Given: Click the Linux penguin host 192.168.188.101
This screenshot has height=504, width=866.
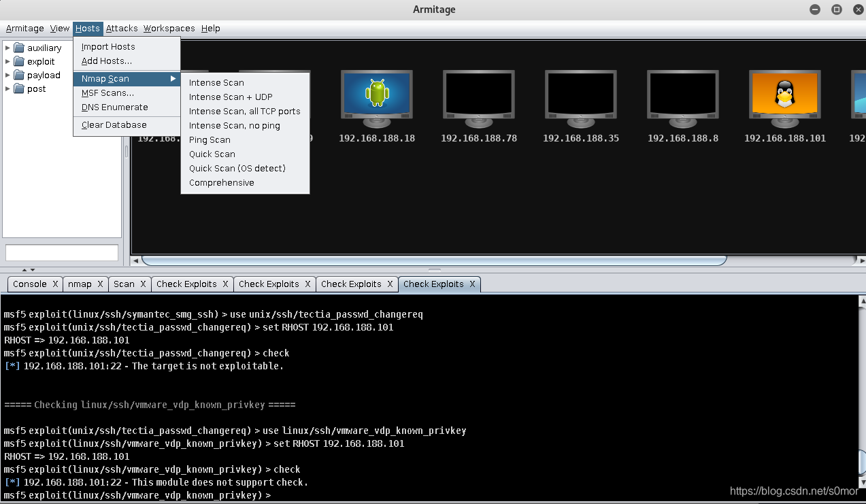Looking at the screenshot, I should [x=784, y=99].
